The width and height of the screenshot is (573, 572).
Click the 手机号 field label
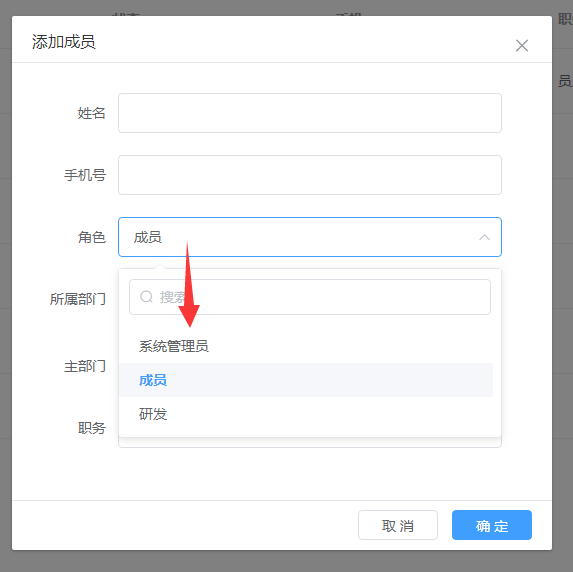[x=85, y=175]
